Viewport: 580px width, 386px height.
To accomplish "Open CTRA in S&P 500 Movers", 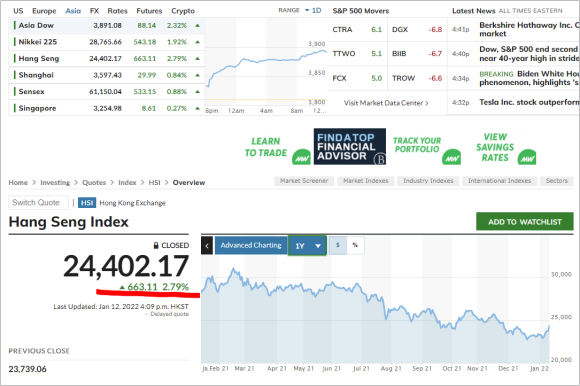I will 357,30.
